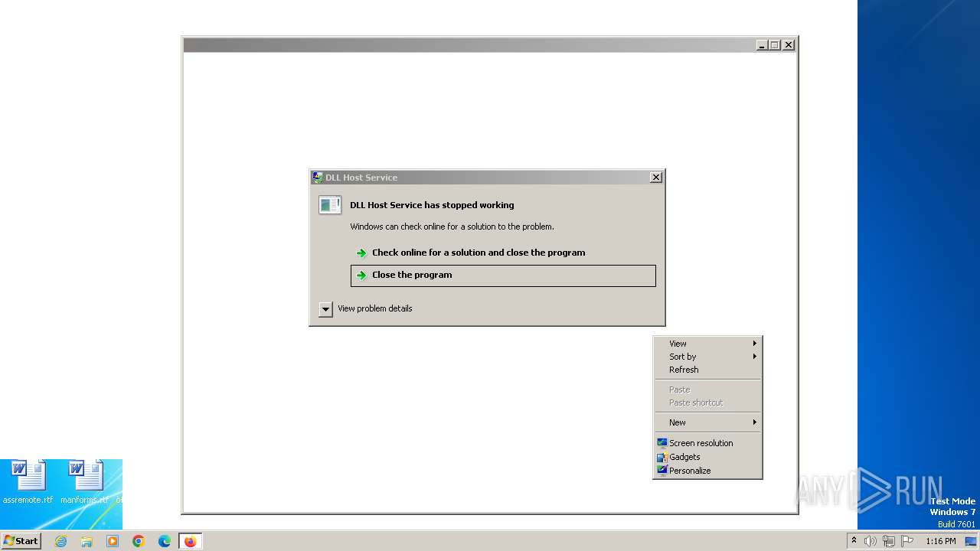Launch Internet Explorer from the taskbar
The height and width of the screenshot is (551, 980).
coord(61,541)
